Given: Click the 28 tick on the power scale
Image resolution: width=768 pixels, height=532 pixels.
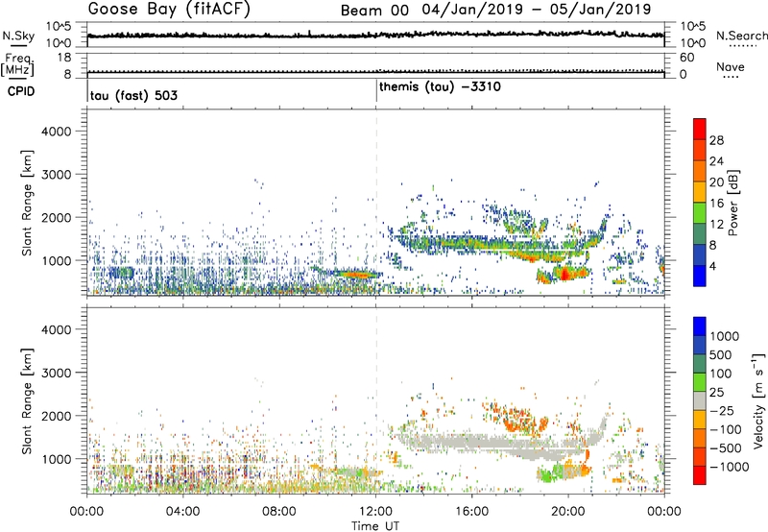Looking at the screenshot, I should pos(716,140).
